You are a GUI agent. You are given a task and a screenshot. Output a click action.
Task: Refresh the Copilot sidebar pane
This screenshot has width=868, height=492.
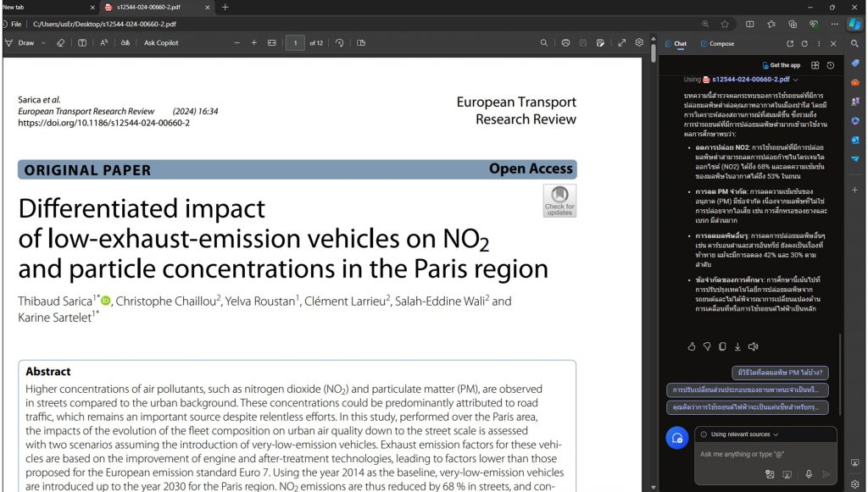pyautogui.click(x=804, y=44)
